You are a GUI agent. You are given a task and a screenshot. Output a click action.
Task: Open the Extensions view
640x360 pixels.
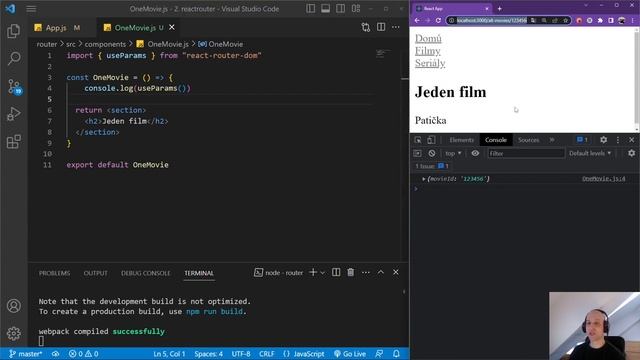[x=13, y=142]
